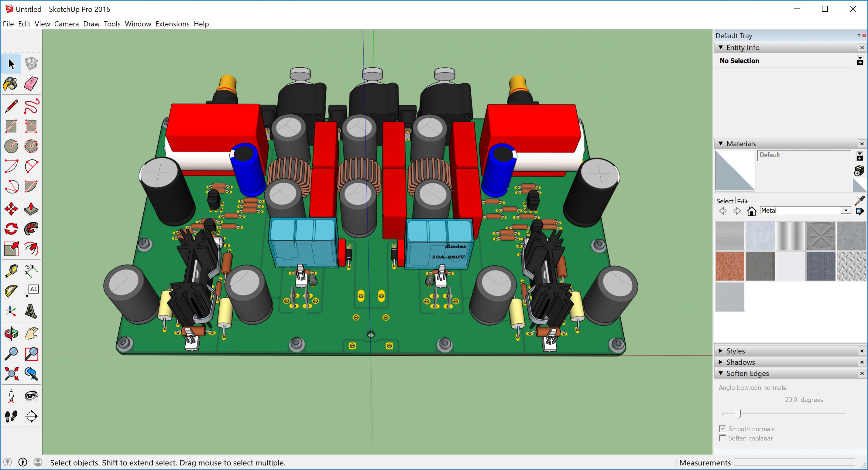
Task: Collapse the Entity Info panel
Action: pyautogui.click(x=721, y=47)
